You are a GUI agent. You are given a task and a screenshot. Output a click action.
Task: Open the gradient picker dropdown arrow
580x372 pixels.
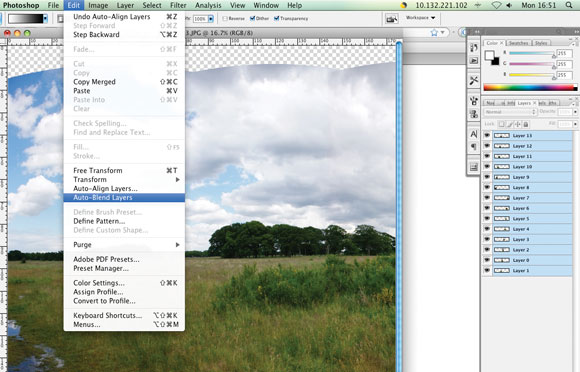coord(45,18)
